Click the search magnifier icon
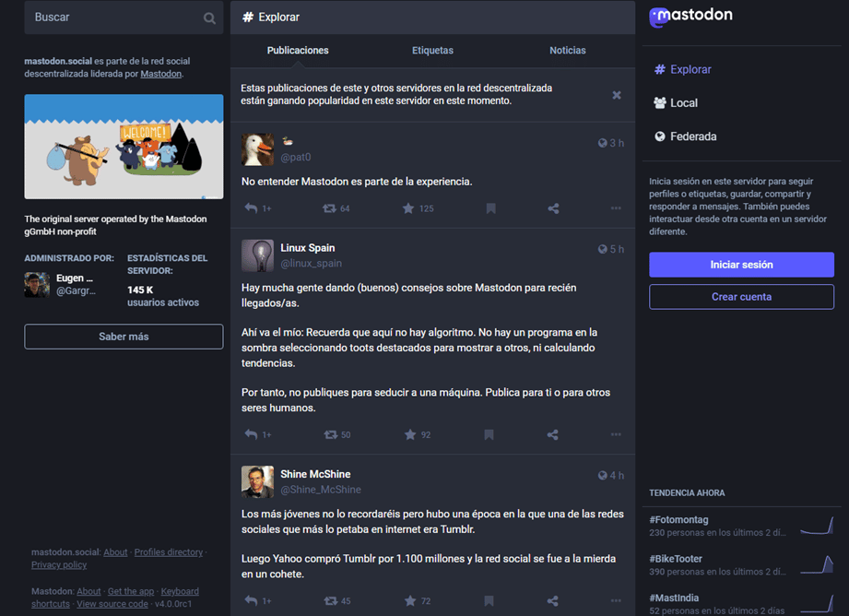 click(x=209, y=18)
